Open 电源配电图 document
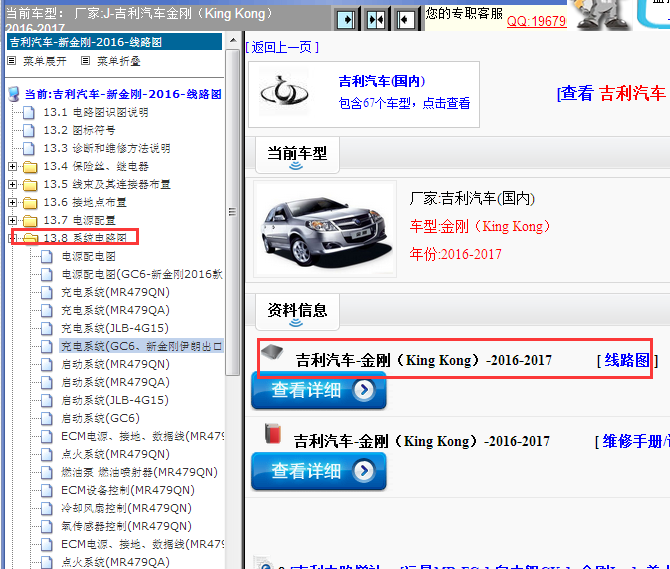This screenshot has height=569, width=670. [88, 256]
